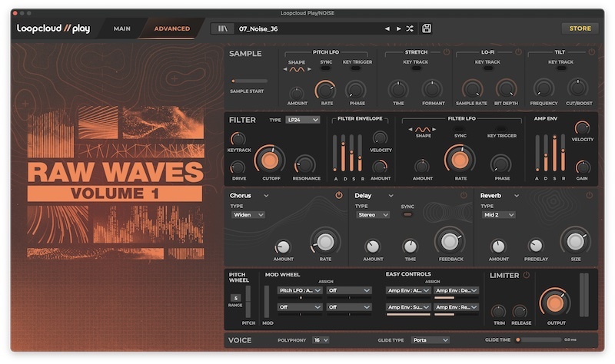The height and width of the screenshot is (364, 615).
Task: Select next Pitch LFO shape arrow
Action: click(x=308, y=70)
